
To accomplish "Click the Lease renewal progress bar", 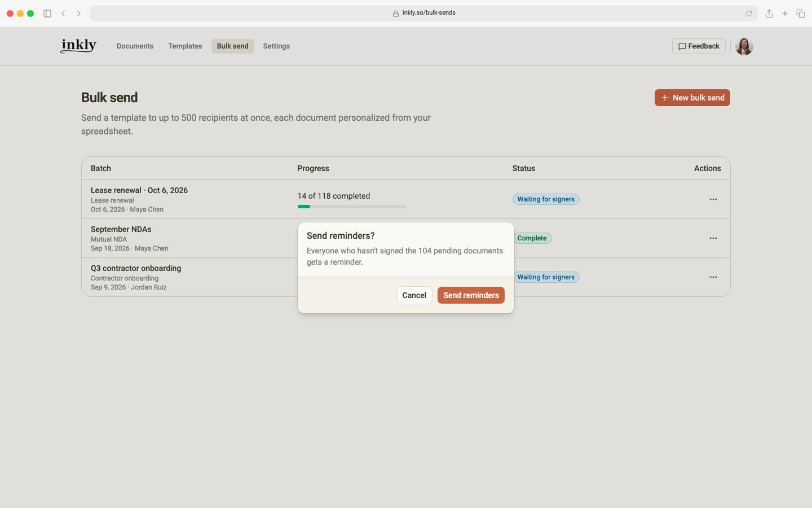I will pyautogui.click(x=352, y=207).
